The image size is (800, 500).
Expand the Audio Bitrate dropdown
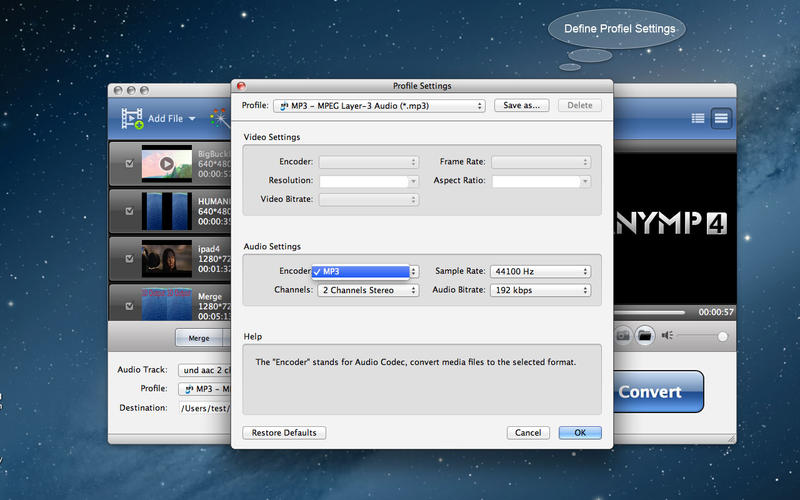541,290
